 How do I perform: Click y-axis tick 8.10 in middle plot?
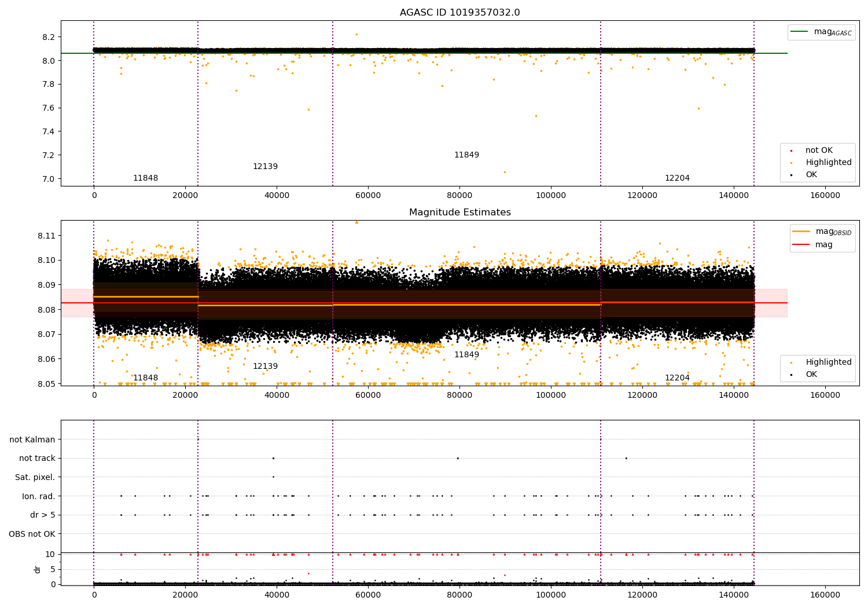click(x=46, y=261)
